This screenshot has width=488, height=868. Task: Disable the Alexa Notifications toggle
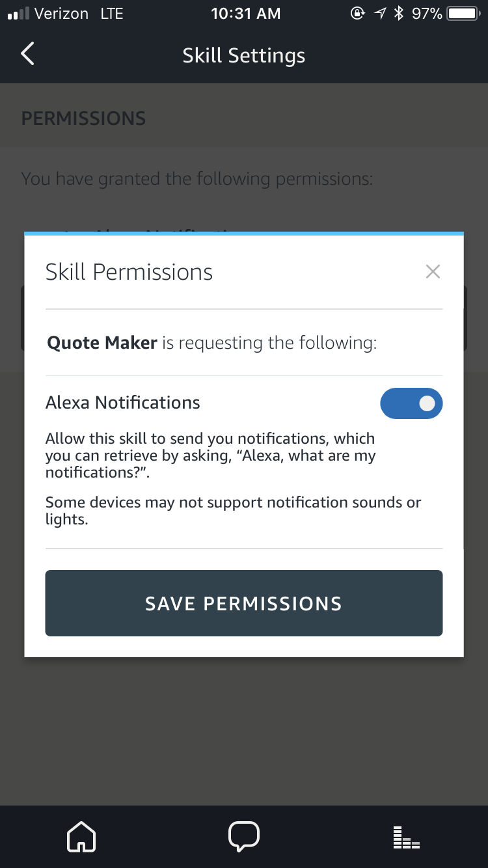pyautogui.click(x=411, y=403)
